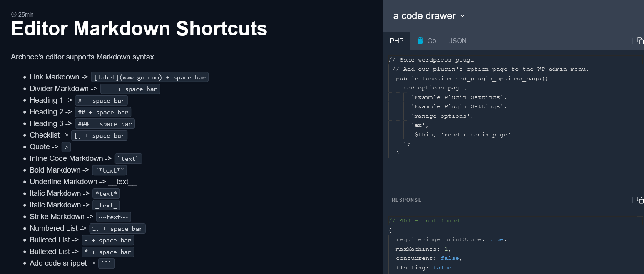Image resolution: width=644 pixels, height=274 pixels.
Task: Select the PHP tab
Action: point(397,41)
